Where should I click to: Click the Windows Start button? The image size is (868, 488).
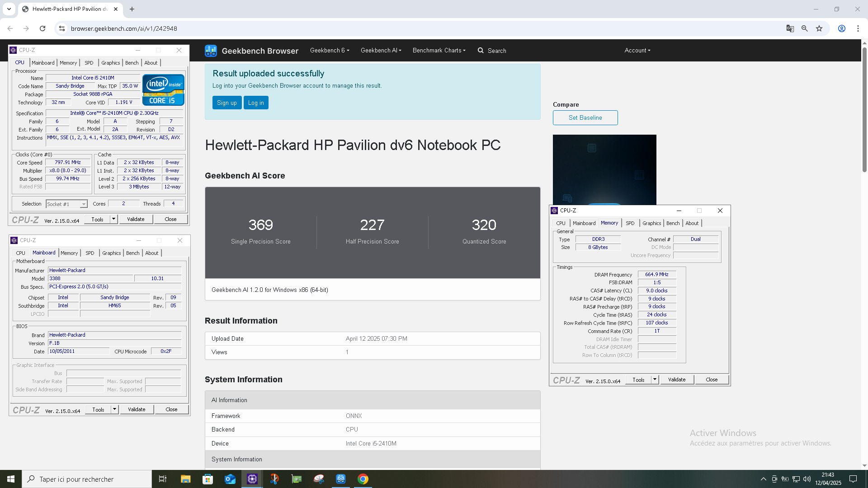[x=11, y=479]
